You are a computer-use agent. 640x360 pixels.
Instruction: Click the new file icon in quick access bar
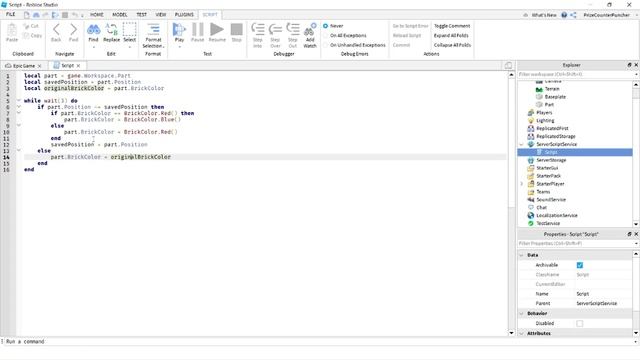tap(27, 15)
